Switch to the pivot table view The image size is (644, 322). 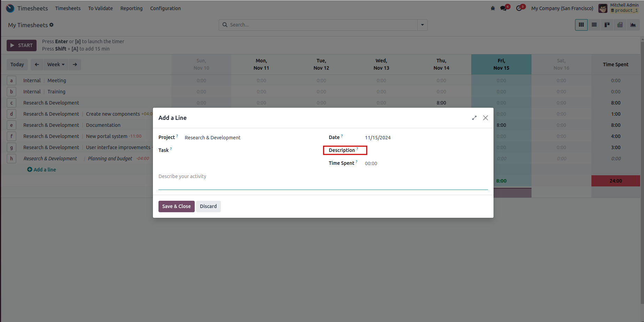coord(620,25)
